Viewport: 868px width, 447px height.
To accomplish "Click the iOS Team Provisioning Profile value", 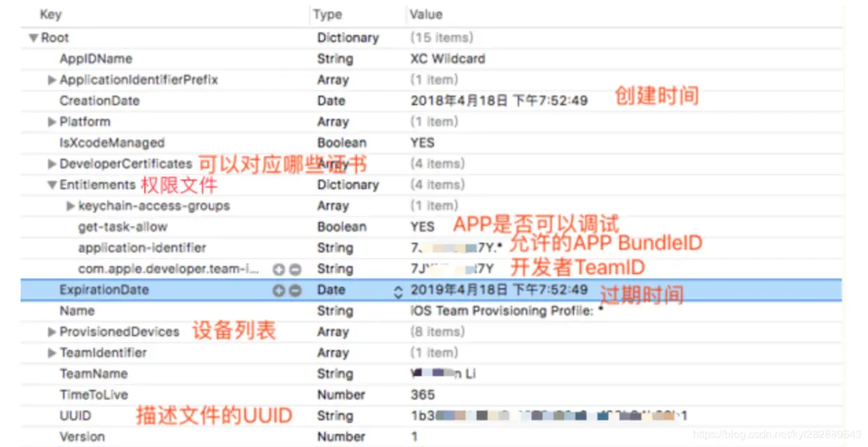I will [507, 311].
